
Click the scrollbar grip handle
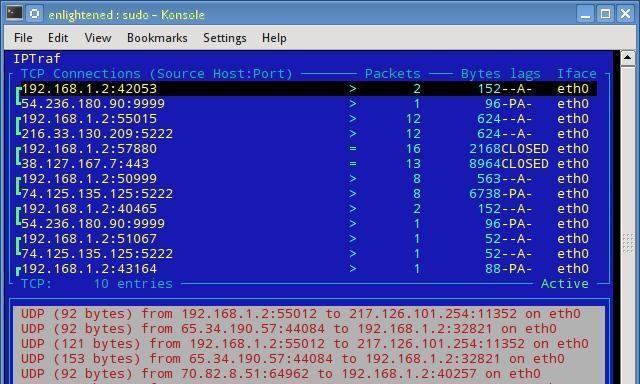click(629, 243)
